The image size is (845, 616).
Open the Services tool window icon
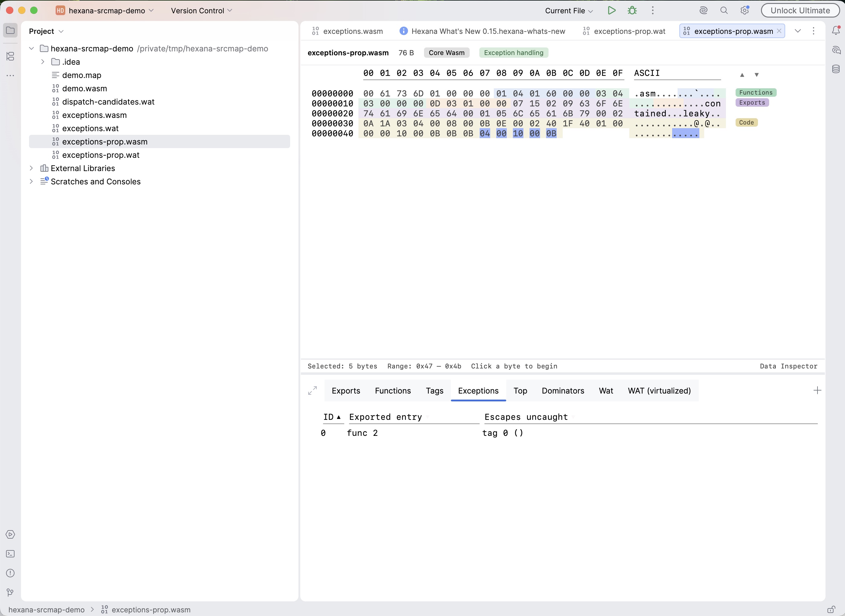(x=11, y=534)
